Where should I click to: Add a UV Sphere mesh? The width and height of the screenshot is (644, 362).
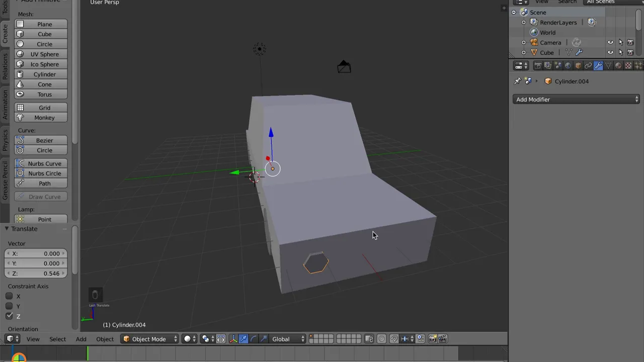[x=41, y=54]
